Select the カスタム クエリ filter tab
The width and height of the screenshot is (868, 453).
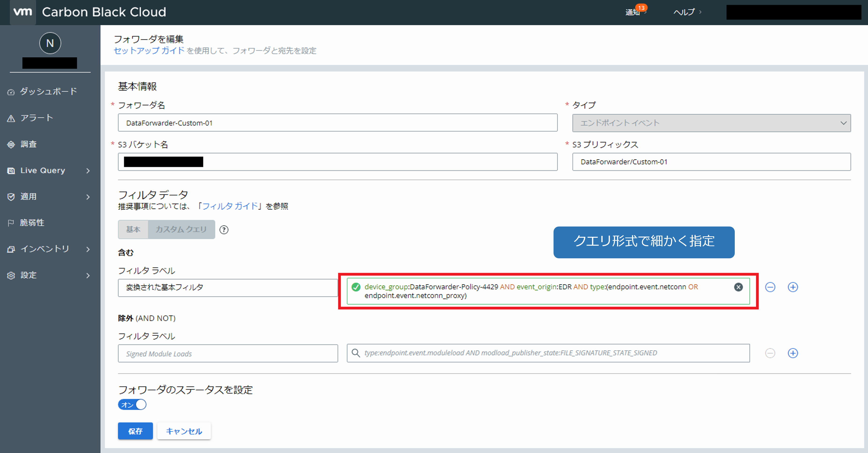181,229
